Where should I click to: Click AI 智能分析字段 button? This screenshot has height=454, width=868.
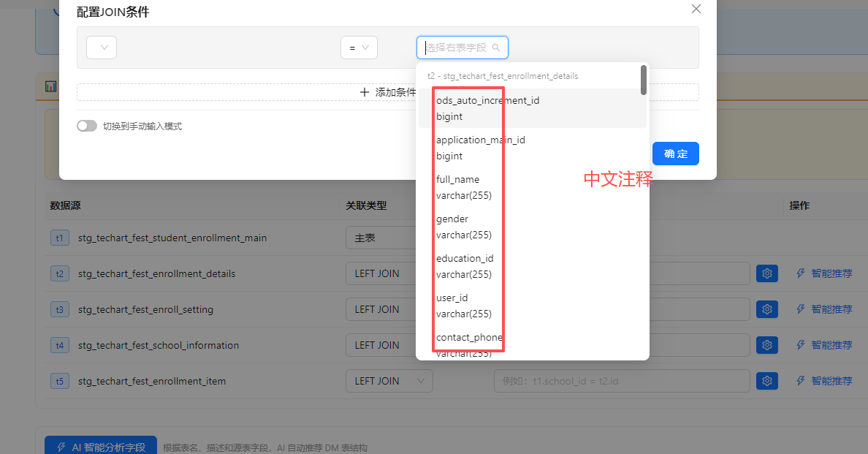pos(101,447)
